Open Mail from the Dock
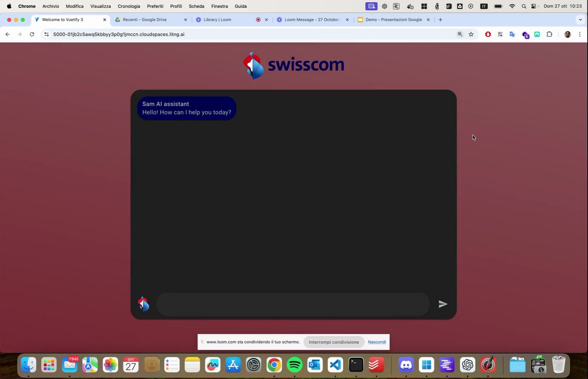588x379 pixels. (x=70, y=365)
